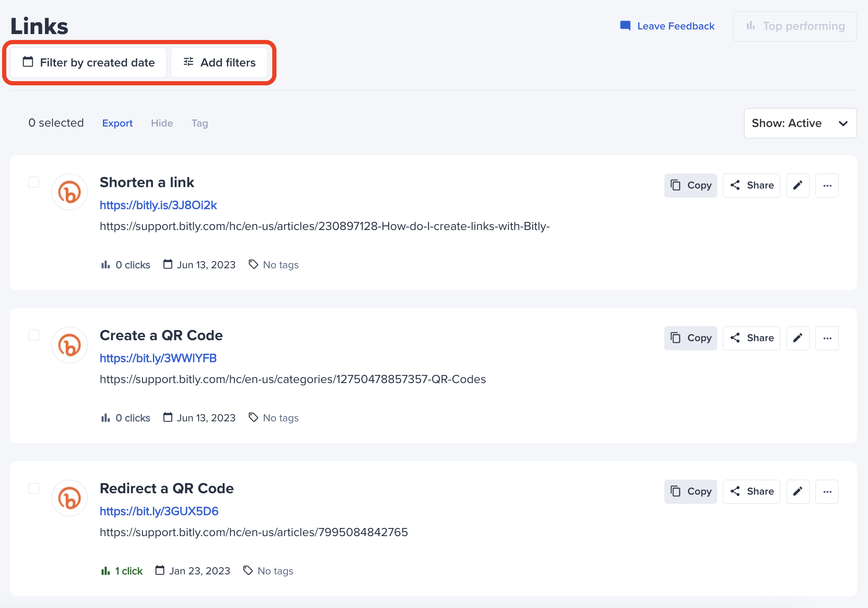Check the checkbox next to Shorten a link

click(x=33, y=182)
